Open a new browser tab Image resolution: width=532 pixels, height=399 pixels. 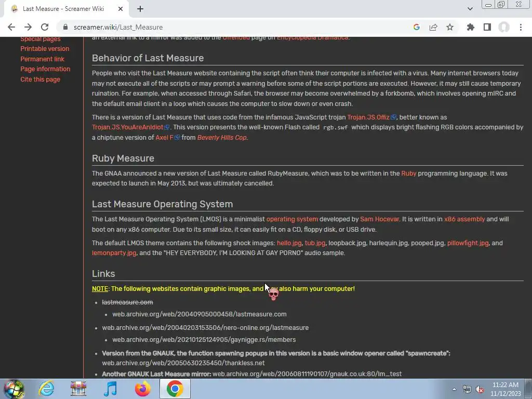140,9
